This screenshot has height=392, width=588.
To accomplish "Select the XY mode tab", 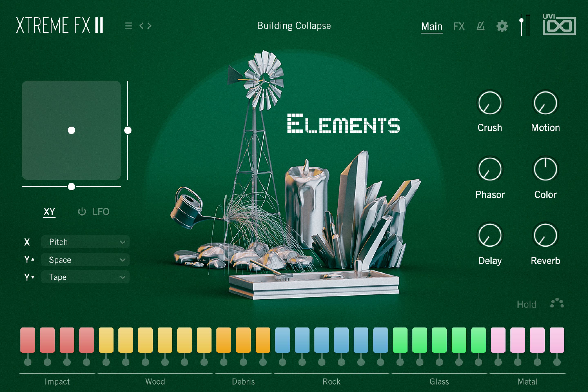I will pyautogui.click(x=49, y=212).
